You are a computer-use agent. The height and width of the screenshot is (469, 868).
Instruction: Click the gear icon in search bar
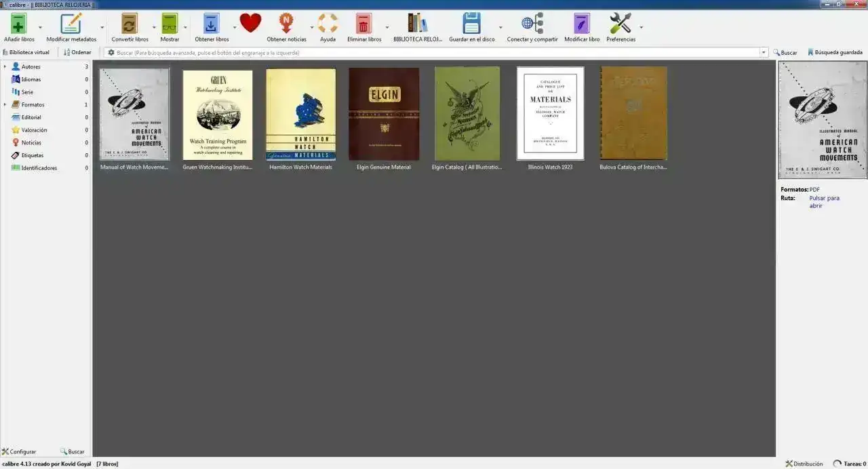[111, 52]
